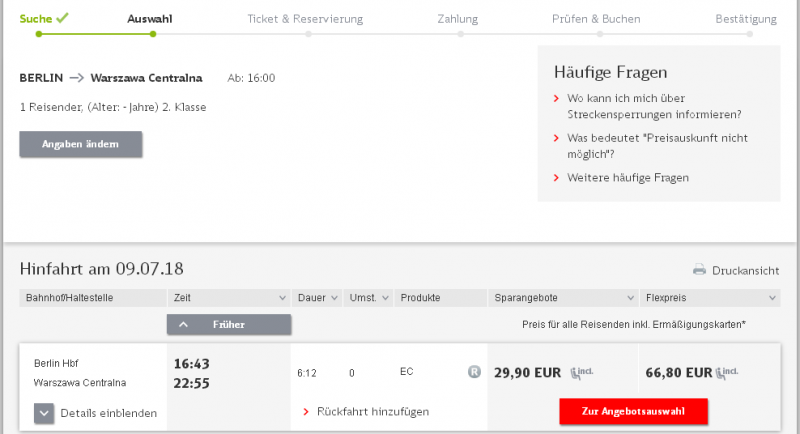Open FAQ 'Preisauskunft nicht möglich'
This screenshot has height=434, width=800.
click(657, 146)
